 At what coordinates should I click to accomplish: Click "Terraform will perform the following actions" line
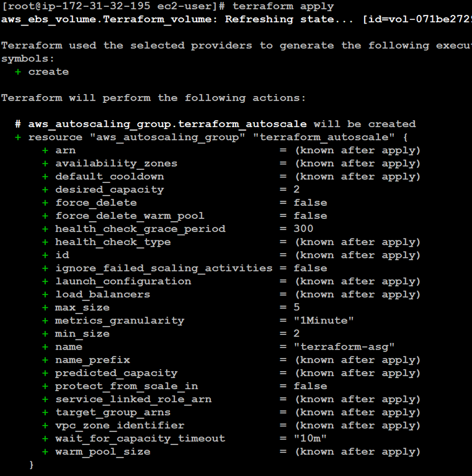pos(153,98)
